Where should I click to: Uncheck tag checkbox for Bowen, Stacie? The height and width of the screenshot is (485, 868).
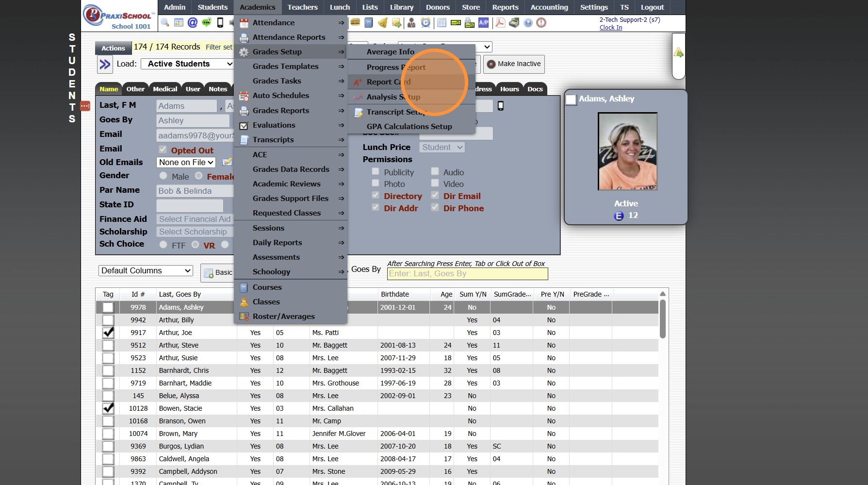pyautogui.click(x=108, y=408)
